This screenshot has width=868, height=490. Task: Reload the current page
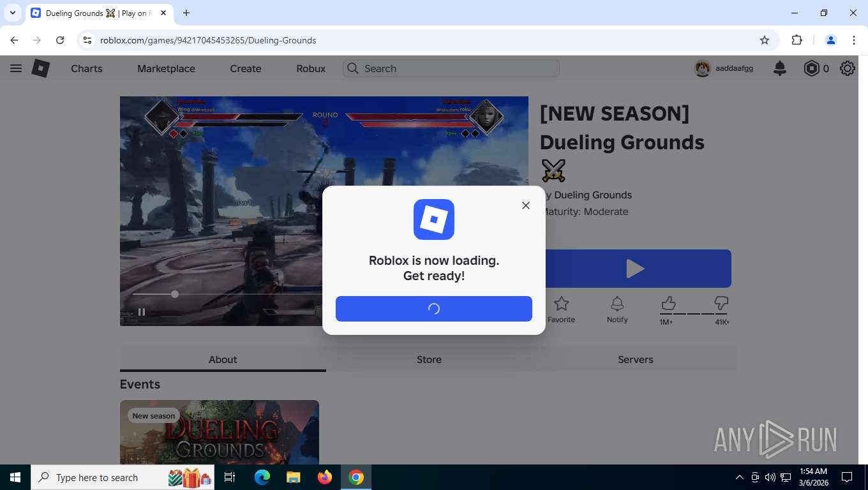60,40
